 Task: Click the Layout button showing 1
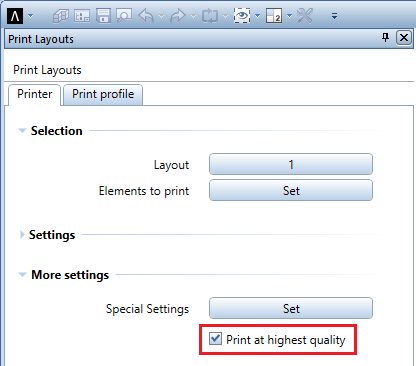(291, 164)
